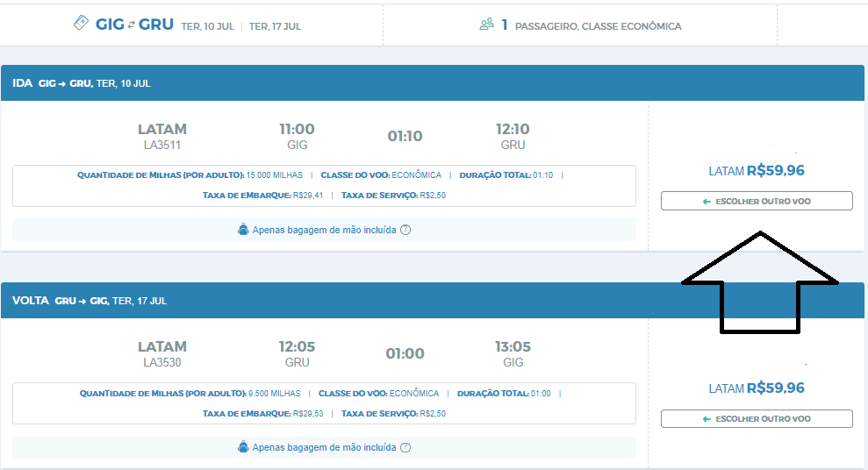The image size is (868, 470).
Task: Click the swap arrows between GIG and GRU
Action: (132, 25)
